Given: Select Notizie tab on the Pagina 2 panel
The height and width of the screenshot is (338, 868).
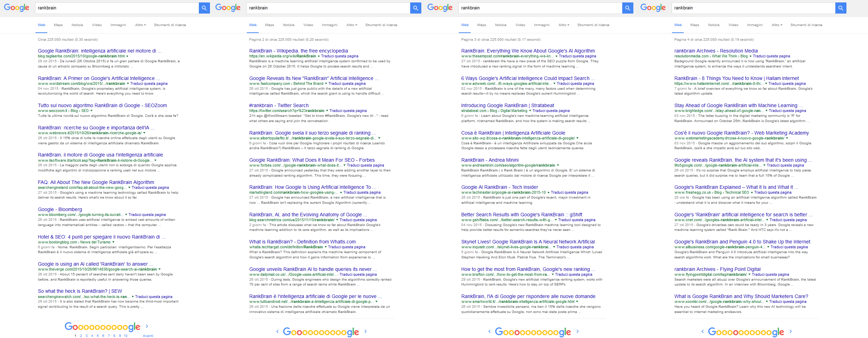Looking at the screenshot, I should tap(289, 25).
